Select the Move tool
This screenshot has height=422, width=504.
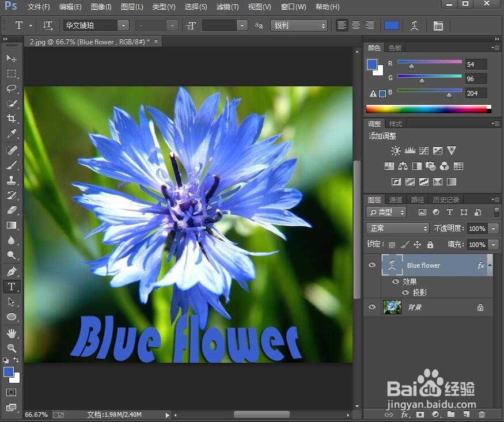pos(12,58)
